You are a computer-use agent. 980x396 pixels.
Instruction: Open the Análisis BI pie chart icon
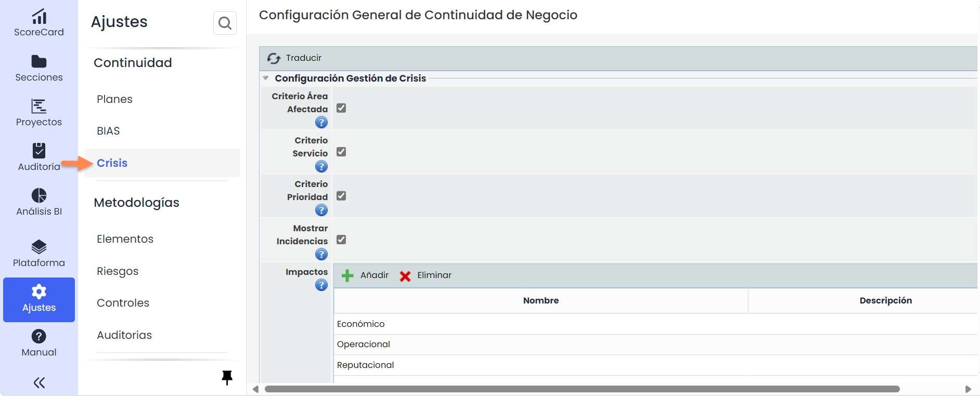[39, 195]
